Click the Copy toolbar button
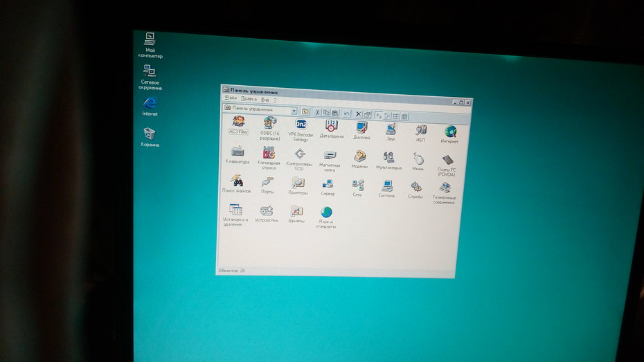Viewport: 644px width, 362px height. point(326,112)
